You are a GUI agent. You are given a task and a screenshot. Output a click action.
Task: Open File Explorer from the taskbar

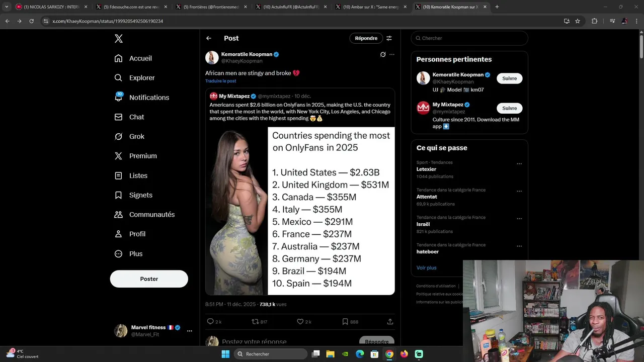tap(331, 354)
